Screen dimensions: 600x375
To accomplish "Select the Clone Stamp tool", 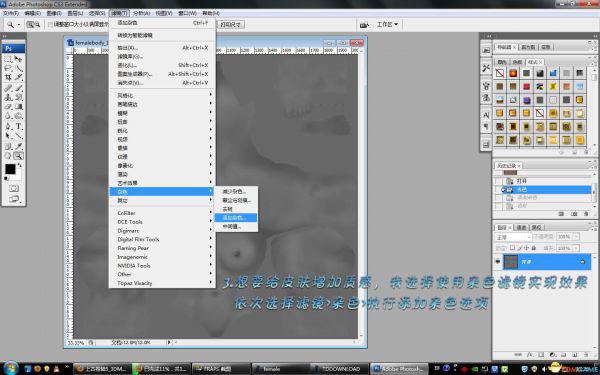I will point(8,97).
